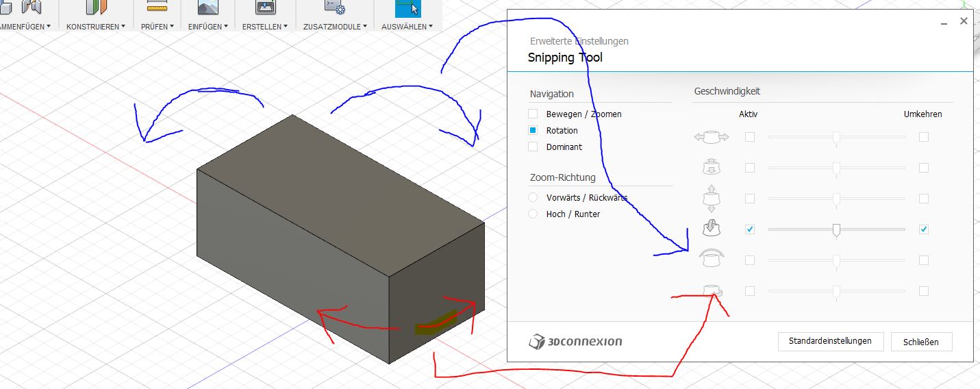Viewport: 980px width, 389px height.
Task: Open the Zusammenfügen dropdown menu
Action: point(26,27)
